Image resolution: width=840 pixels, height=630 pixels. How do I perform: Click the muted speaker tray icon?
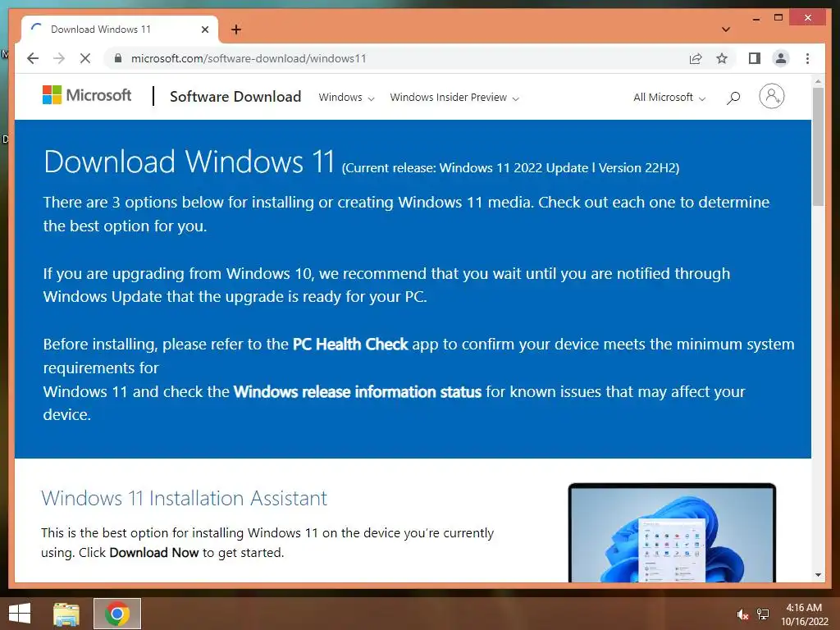pos(742,614)
